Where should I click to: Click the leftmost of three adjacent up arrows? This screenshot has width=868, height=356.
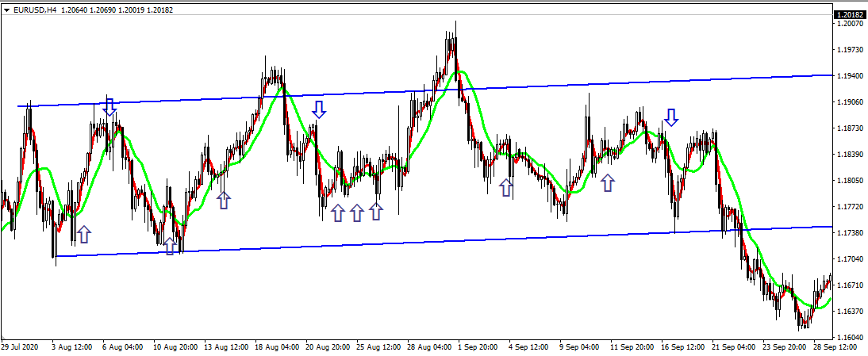point(338,212)
